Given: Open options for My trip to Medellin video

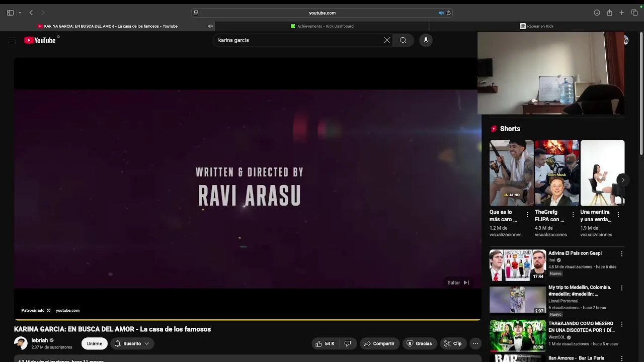Looking at the screenshot, I should point(621,288).
